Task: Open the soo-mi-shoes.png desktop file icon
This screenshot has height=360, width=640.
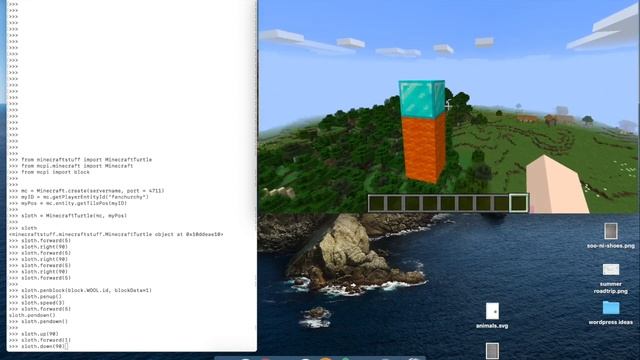Action: pyautogui.click(x=611, y=231)
